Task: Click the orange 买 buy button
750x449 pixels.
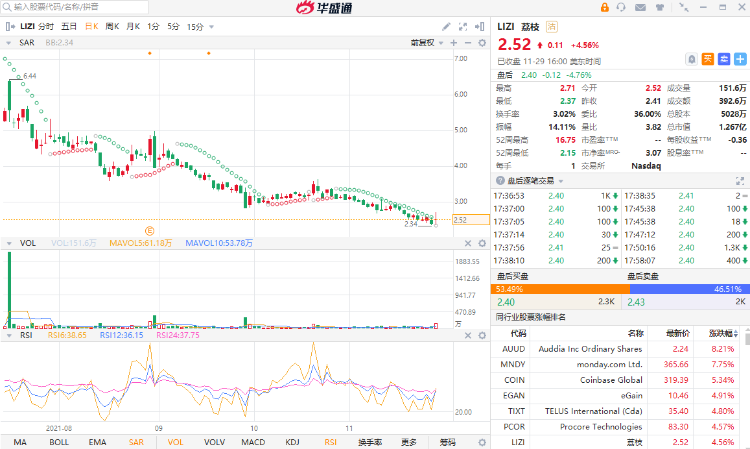Action: [x=708, y=59]
